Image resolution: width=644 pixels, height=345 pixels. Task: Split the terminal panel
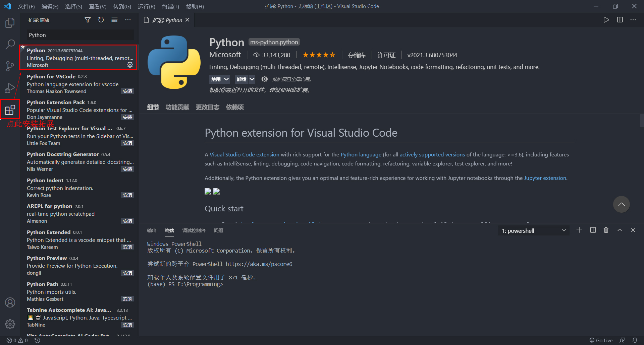pyautogui.click(x=593, y=230)
